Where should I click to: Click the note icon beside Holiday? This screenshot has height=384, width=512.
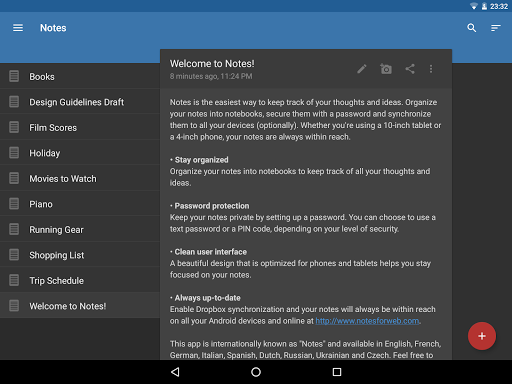point(14,153)
